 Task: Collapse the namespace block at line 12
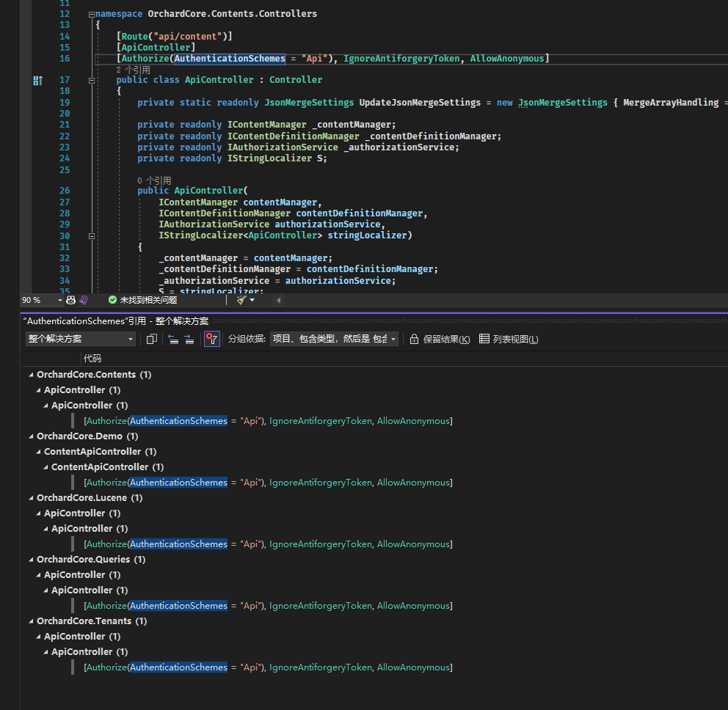(x=92, y=15)
